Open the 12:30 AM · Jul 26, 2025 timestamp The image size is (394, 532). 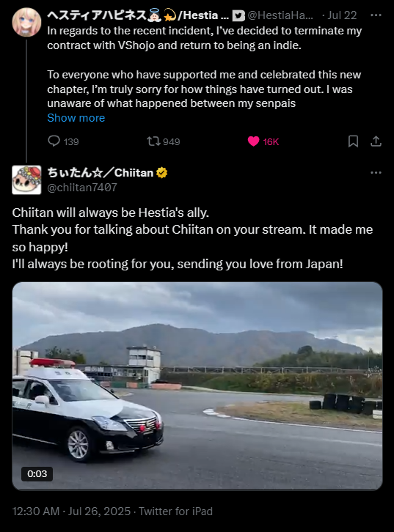point(71,511)
